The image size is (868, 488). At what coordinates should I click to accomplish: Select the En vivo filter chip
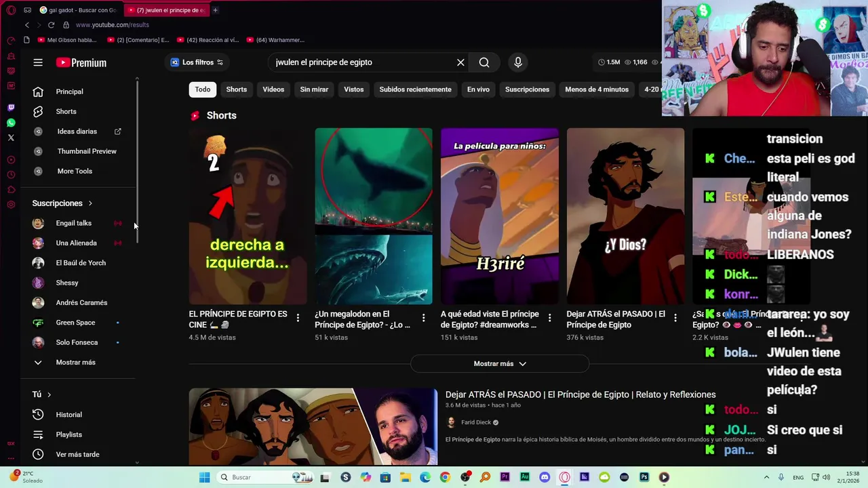point(478,89)
